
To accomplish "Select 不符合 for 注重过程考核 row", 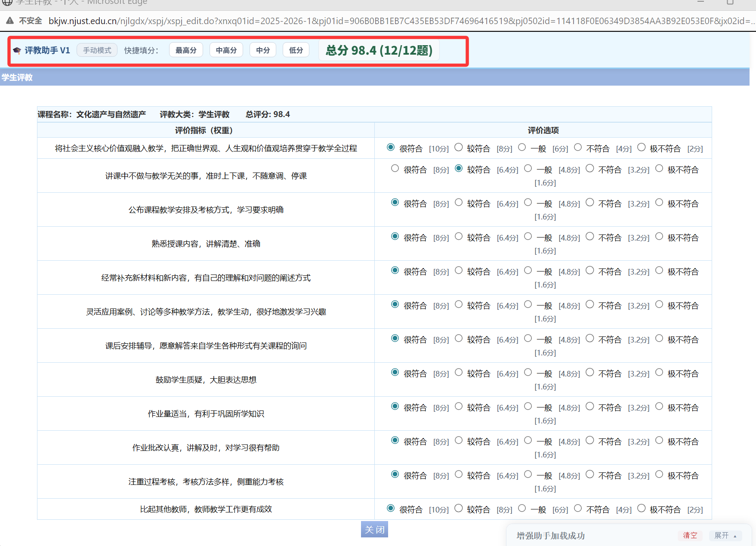I will (x=590, y=474).
